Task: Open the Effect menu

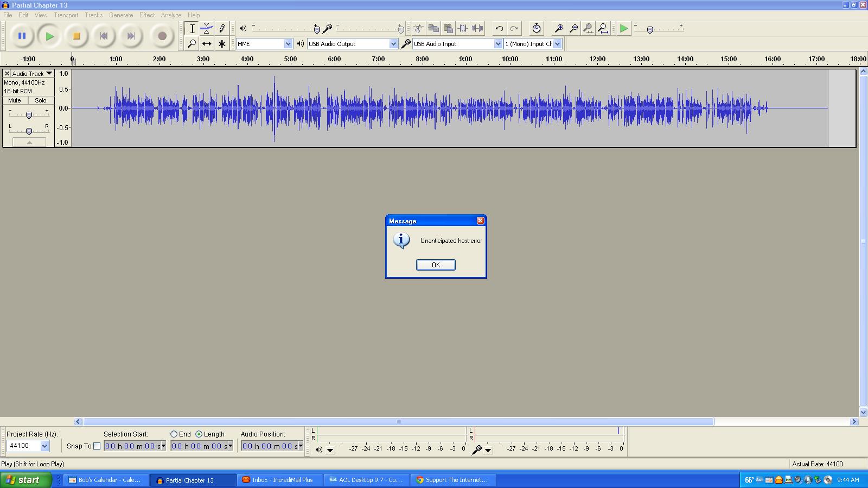Action: [x=146, y=15]
